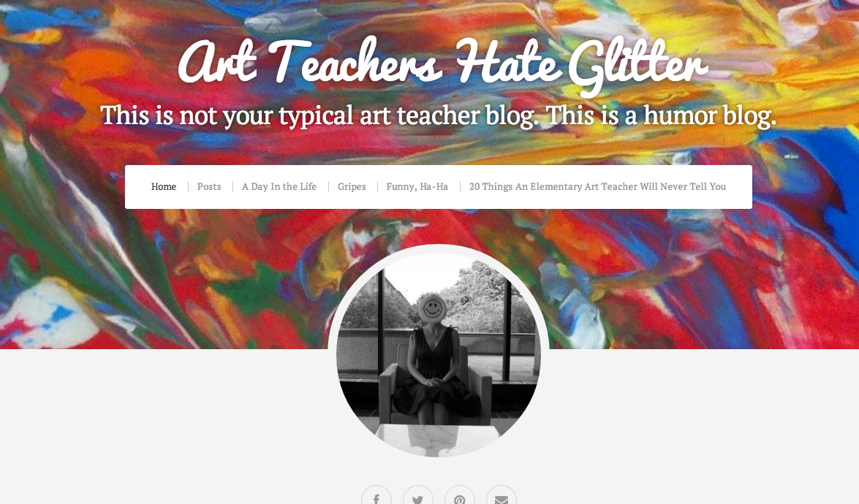
Task: Open 20 Things An Elementary Art Teacher page
Action: click(x=598, y=186)
